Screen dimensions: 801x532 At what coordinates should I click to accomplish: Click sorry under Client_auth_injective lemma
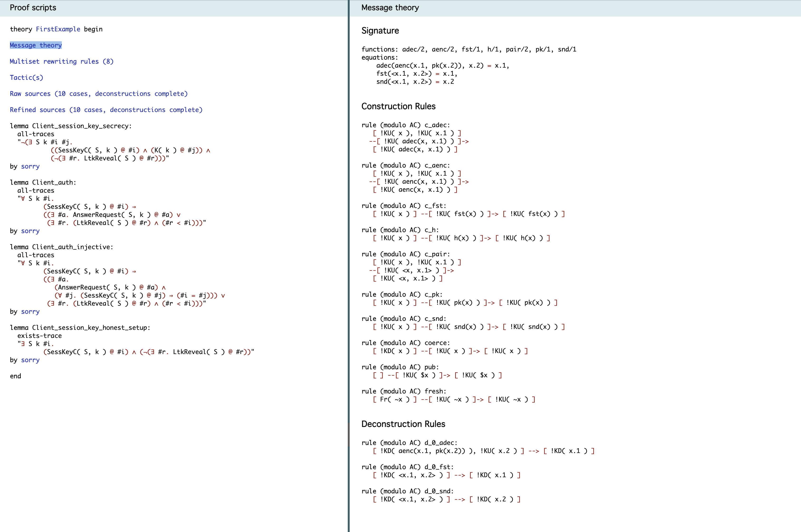point(30,312)
